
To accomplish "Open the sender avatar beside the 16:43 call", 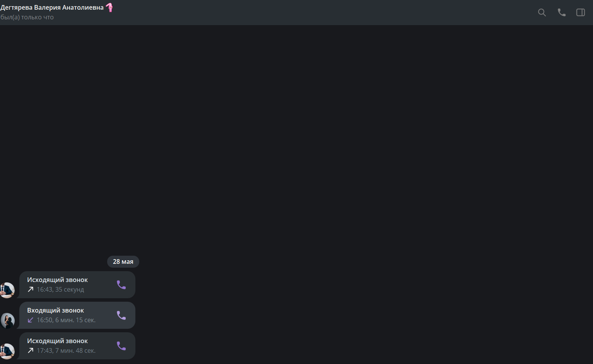I will coord(7,291).
